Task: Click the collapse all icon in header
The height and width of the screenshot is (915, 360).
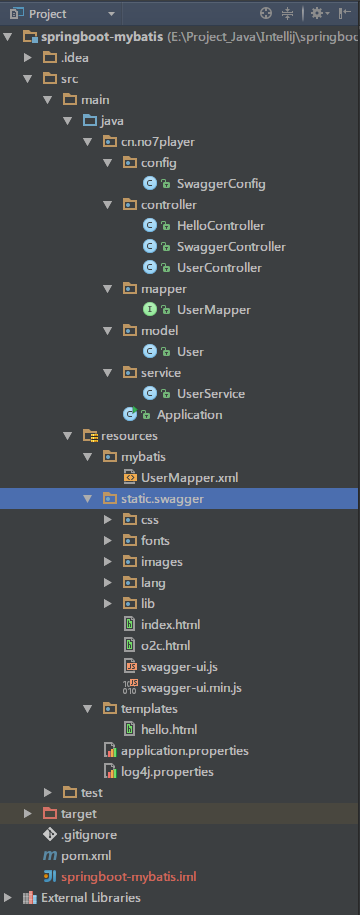Action: click(x=287, y=13)
